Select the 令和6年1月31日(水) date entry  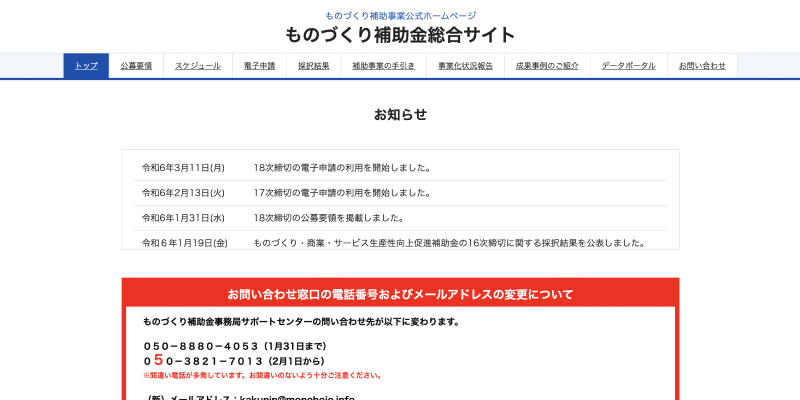[x=183, y=218]
